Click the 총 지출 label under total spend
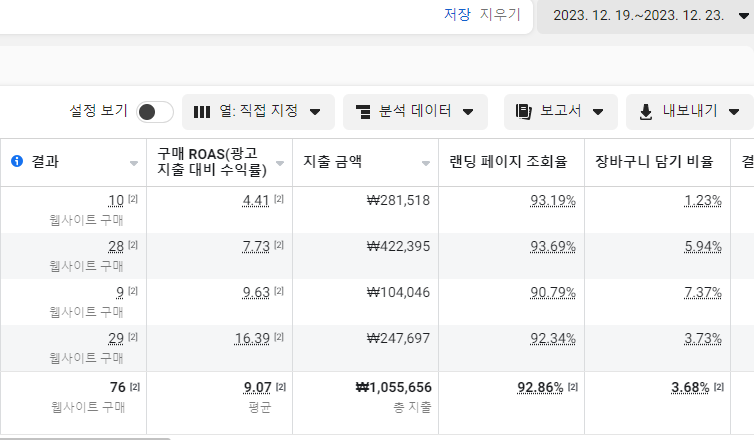The image size is (754, 440). 412,407
